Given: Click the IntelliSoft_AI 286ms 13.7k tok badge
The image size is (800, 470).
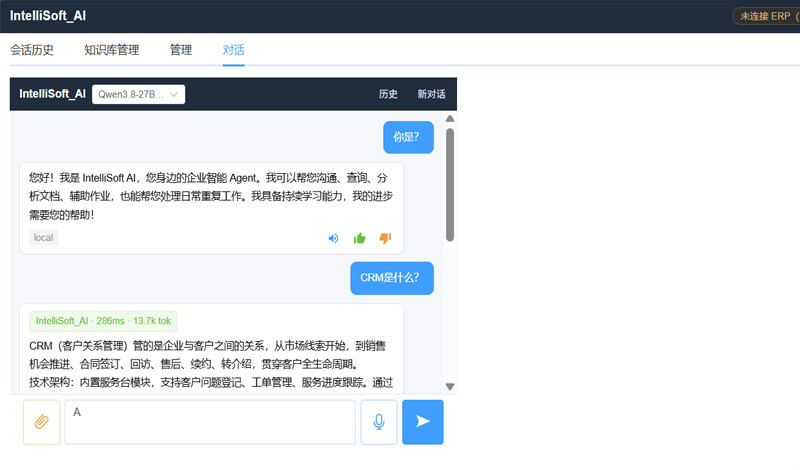Looking at the screenshot, I should 103,321.
